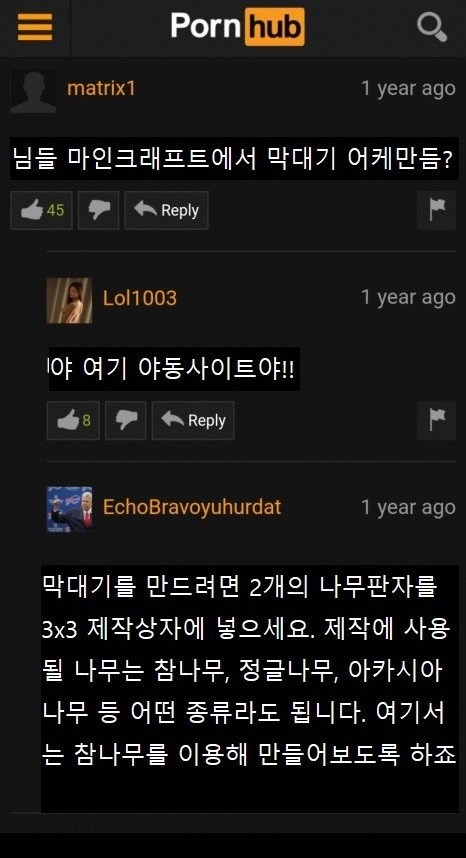The width and height of the screenshot is (466, 858).
Task: Select matrix1's Korean comment text
Action: point(234,159)
